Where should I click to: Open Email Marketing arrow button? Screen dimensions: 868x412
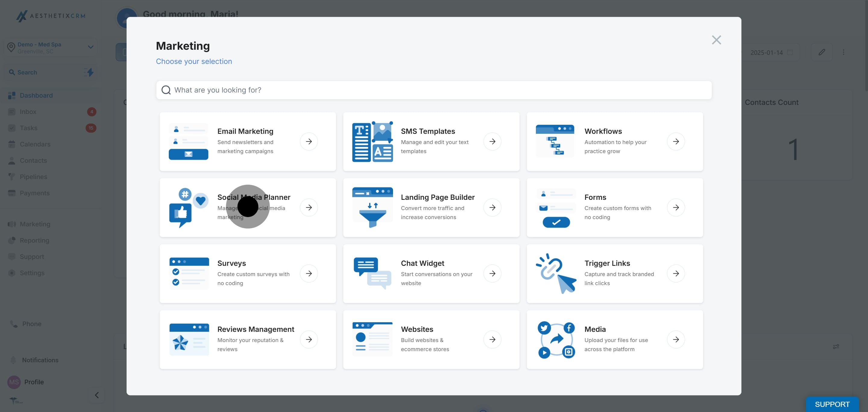click(309, 141)
